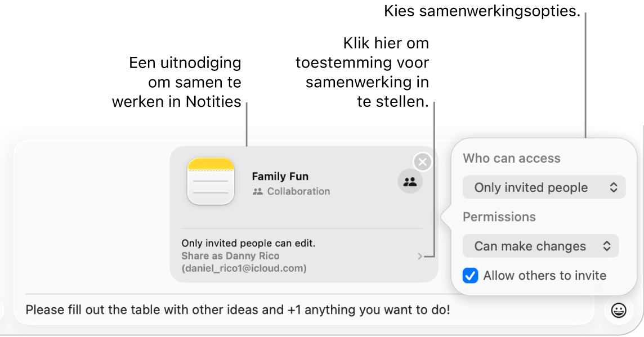This screenshot has width=644, height=337.
Task: Open the emoji picker smiley icon
Action: coord(619,310)
